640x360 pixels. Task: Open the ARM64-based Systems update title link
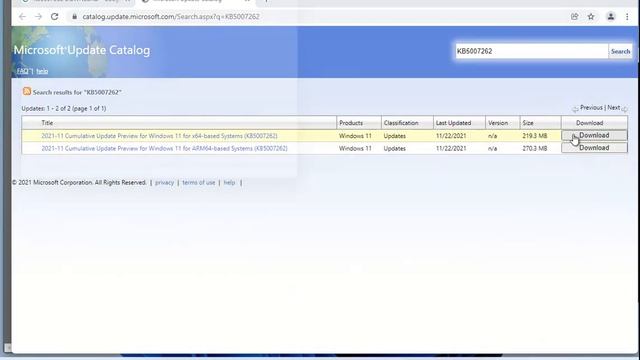[x=164, y=149]
